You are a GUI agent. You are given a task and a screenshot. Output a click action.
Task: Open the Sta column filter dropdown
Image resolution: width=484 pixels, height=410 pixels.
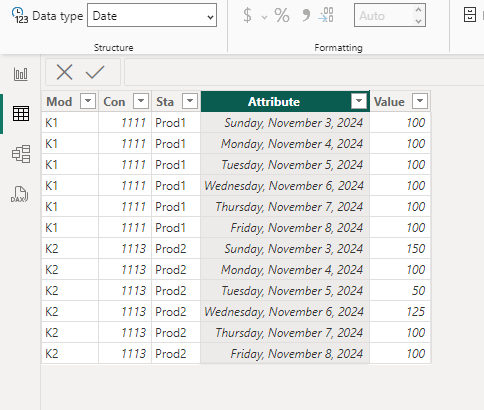[190, 101]
